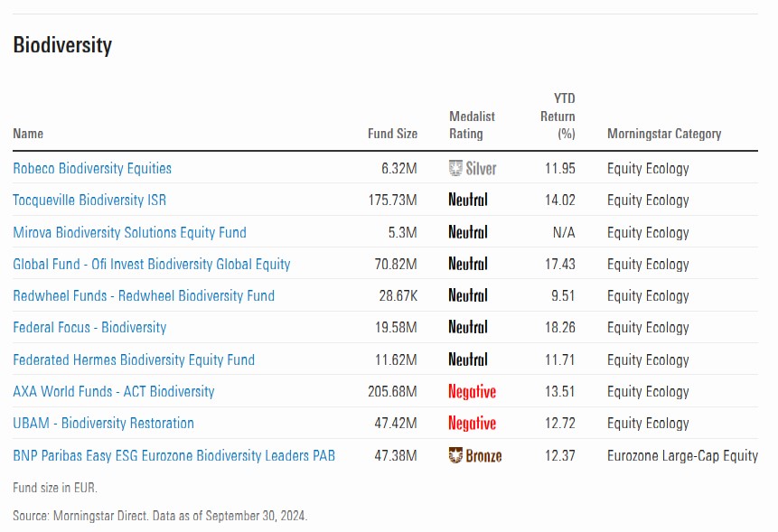Sort by the Fund Size column header
778x532 pixels.
point(392,134)
